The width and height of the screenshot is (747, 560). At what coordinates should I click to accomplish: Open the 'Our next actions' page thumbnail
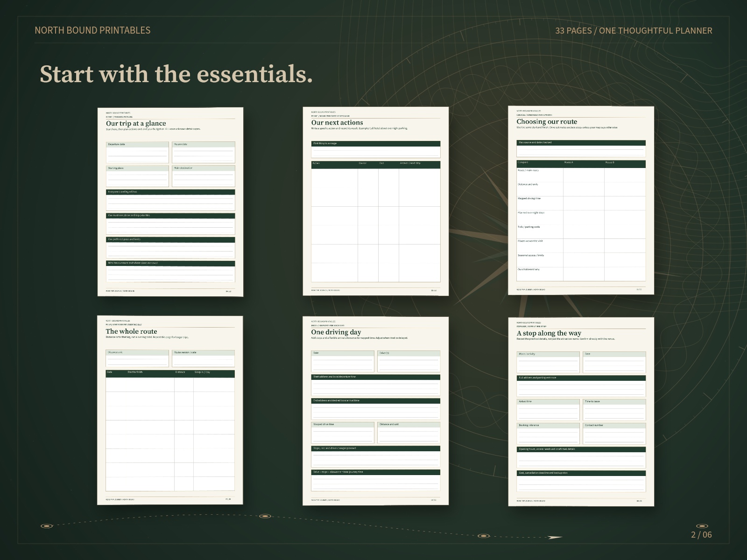376,201
